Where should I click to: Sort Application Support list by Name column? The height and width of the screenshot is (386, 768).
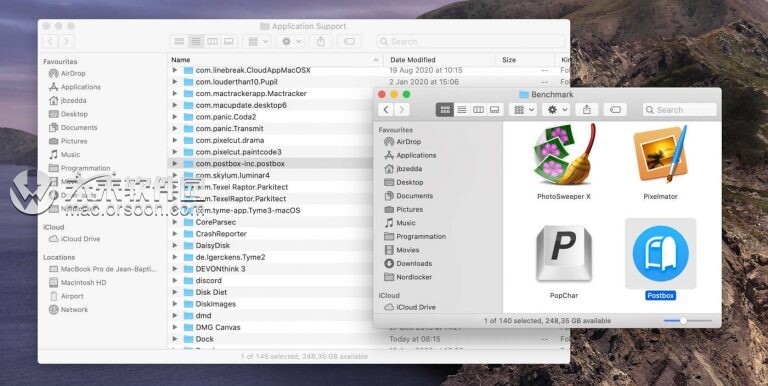tap(275, 60)
